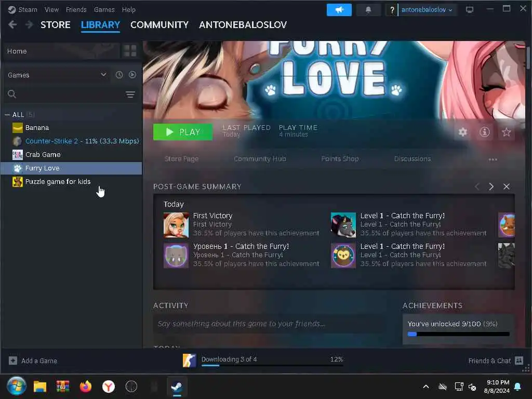Open the Points Shop link
This screenshot has width=532, height=399.
click(340, 159)
